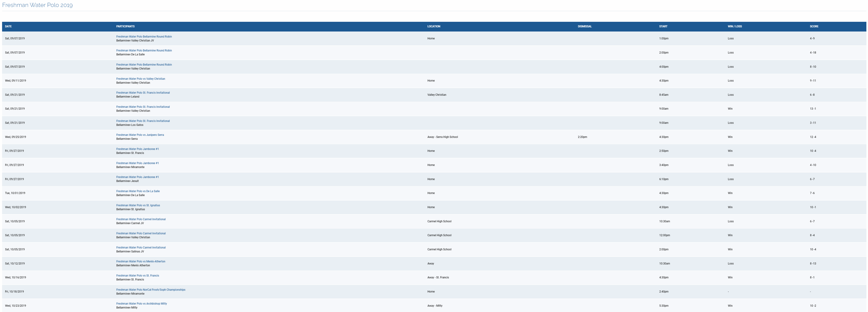
Task: Select the 9 -11 score cell
Action: click(x=813, y=81)
